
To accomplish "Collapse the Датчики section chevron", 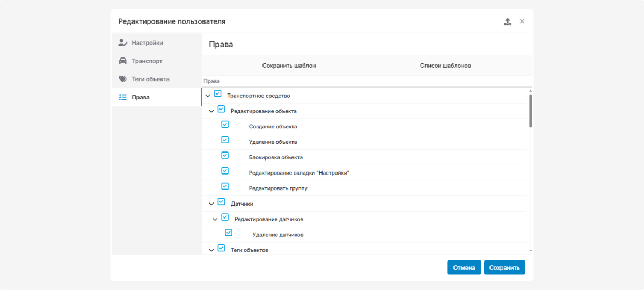I will tap(211, 204).
